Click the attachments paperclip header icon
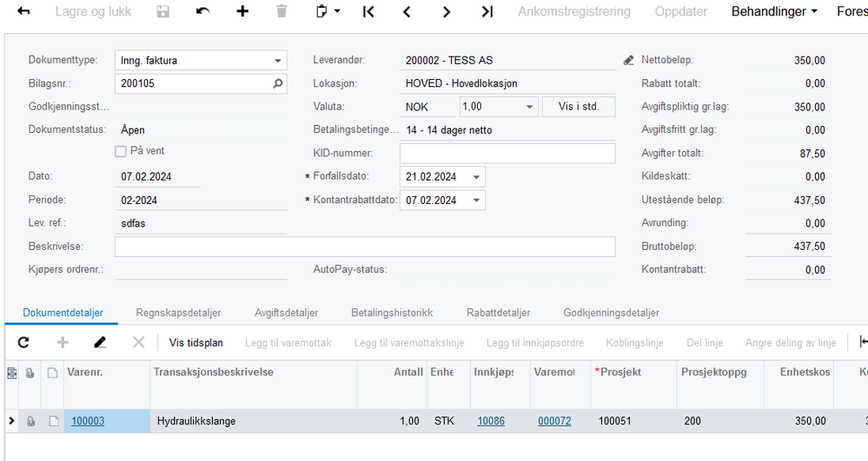The height and width of the screenshot is (461, 868). click(x=30, y=373)
